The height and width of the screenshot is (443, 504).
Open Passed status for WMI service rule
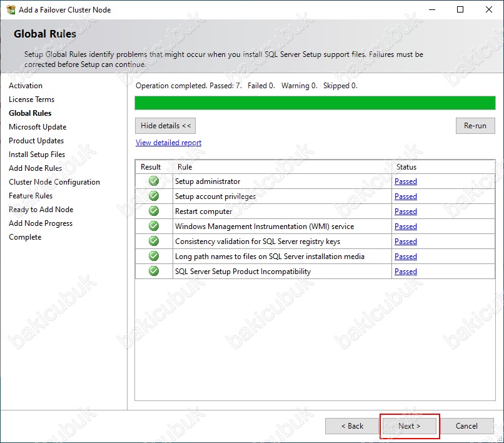(406, 227)
